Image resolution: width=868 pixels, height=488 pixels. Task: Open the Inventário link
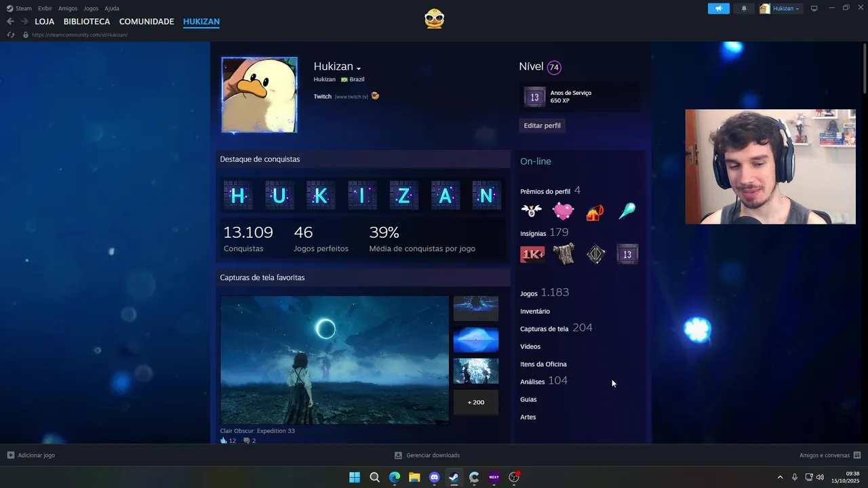coord(535,311)
